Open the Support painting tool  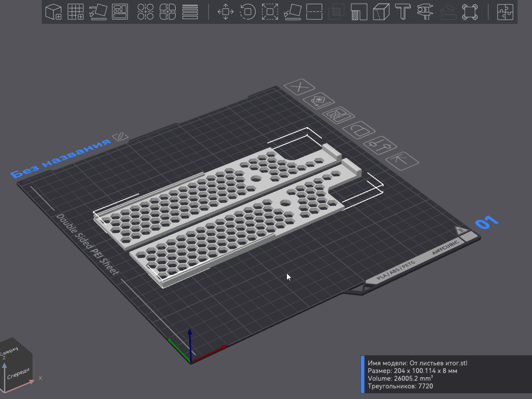coord(359,12)
